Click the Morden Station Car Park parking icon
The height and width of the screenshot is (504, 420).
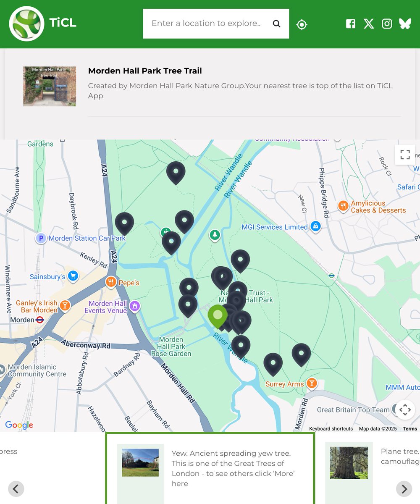coord(41,238)
